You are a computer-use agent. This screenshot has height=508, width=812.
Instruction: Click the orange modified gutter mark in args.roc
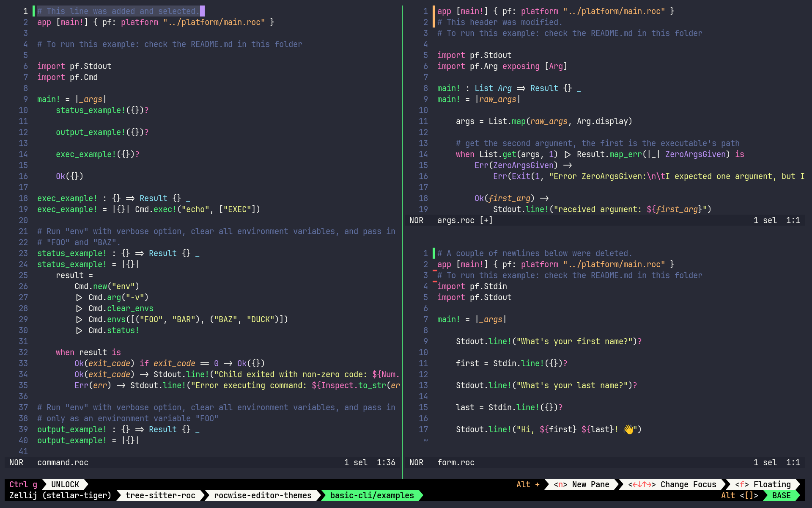click(x=434, y=17)
